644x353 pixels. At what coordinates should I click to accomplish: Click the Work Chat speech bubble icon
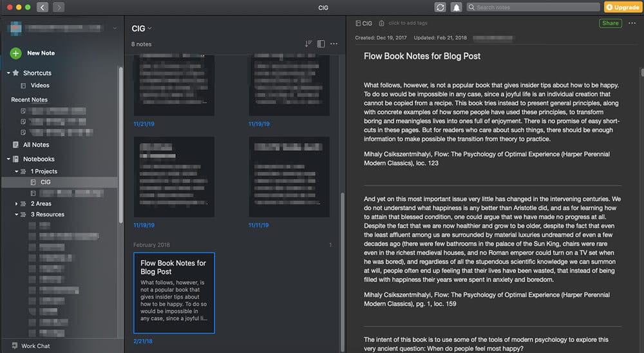coord(14,346)
